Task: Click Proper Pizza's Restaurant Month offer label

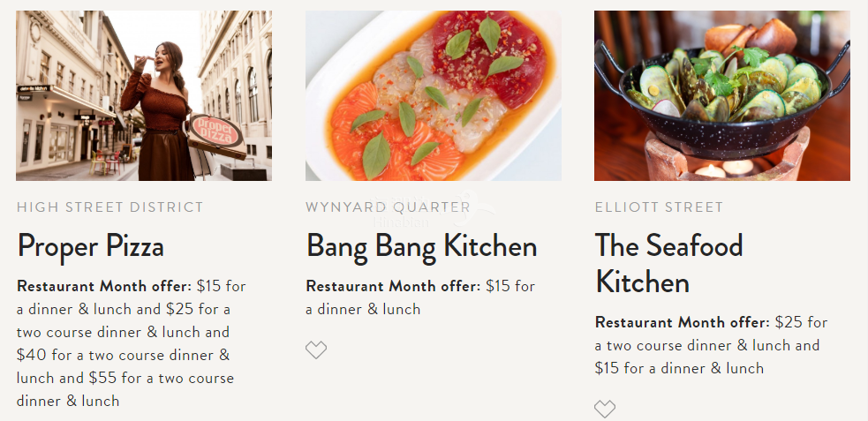Action: pos(103,286)
